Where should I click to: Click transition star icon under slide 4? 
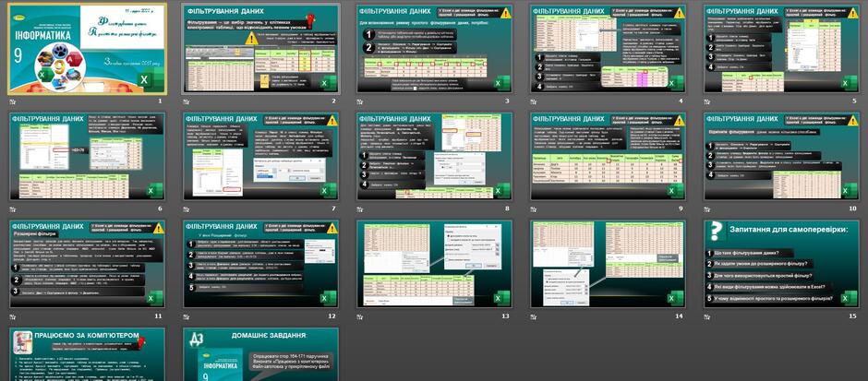tap(534, 101)
